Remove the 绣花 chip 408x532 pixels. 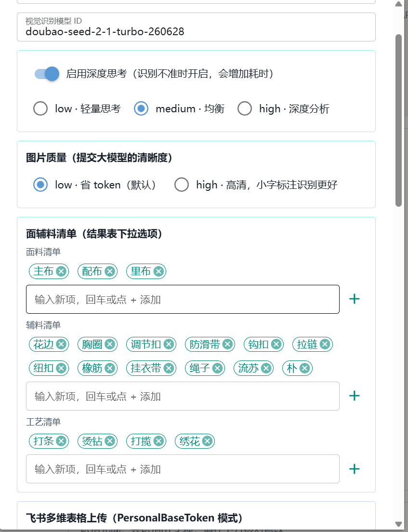tap(207, 441)
